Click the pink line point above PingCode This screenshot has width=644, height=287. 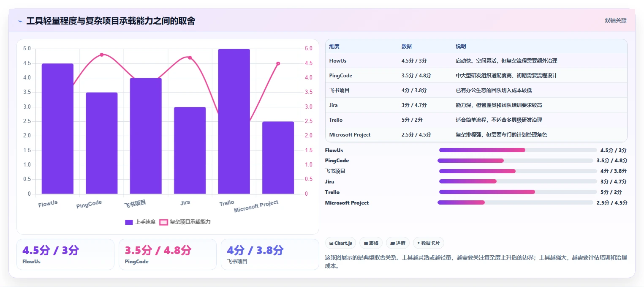tap(101, 55)
